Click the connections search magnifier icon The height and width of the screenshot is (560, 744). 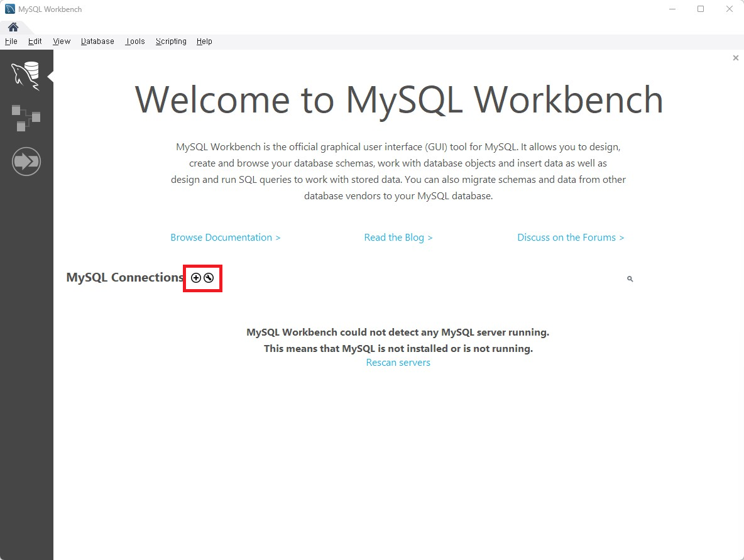tap(630, 278)
